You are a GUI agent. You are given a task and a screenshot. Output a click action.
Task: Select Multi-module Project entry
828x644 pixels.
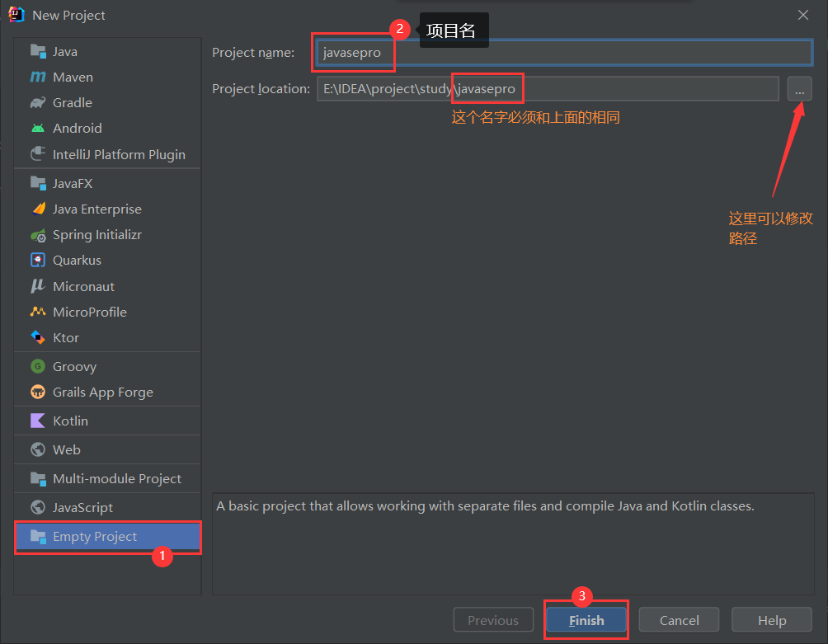(x=108, y=478)
